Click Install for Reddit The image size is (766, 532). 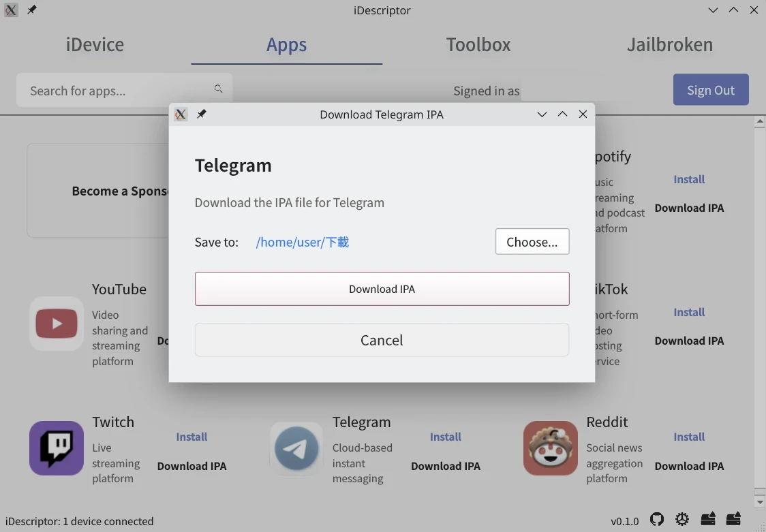pos(689,437)
